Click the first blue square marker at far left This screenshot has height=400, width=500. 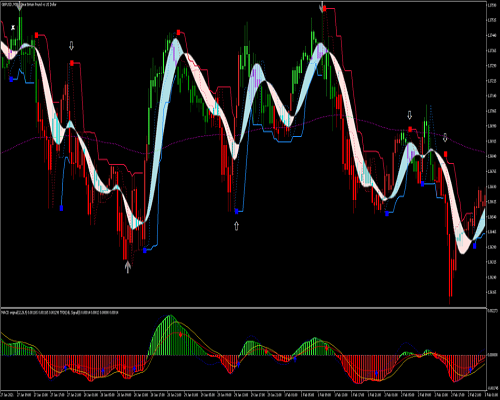(x=11, y=79)
